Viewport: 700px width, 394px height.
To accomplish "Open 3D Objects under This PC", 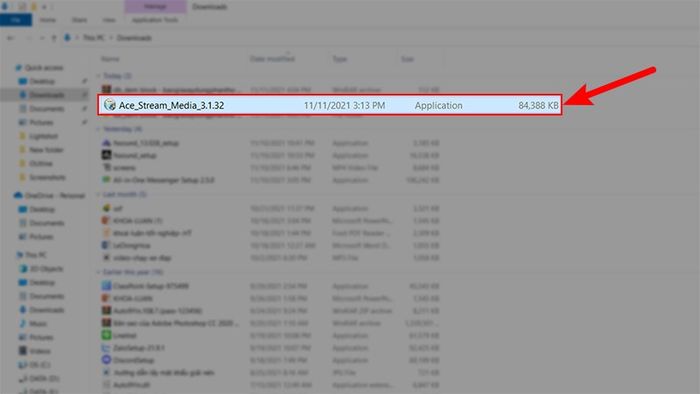I will tap(46, 269).
